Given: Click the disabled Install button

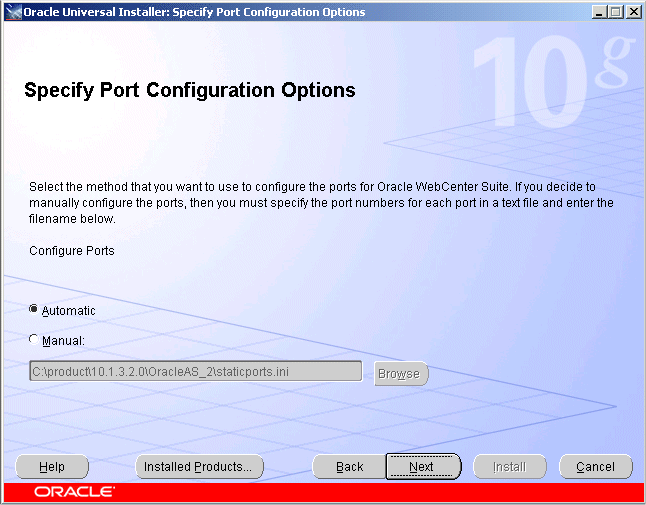Looking at the screenshot, I should (x=510, y=467).
